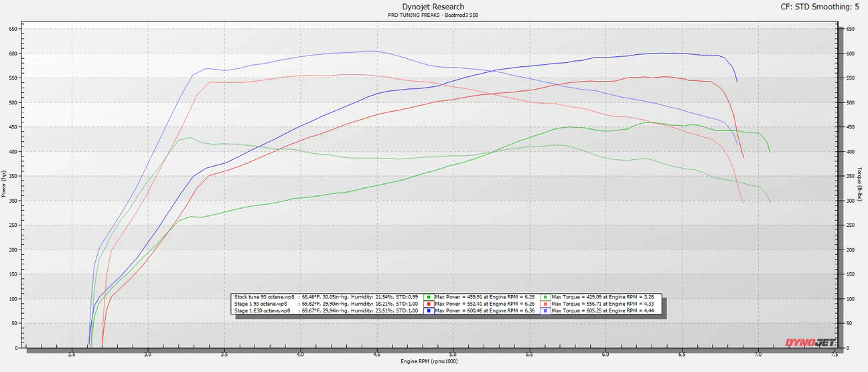Click the DynoJet logo in the corner

pos(809,343)
